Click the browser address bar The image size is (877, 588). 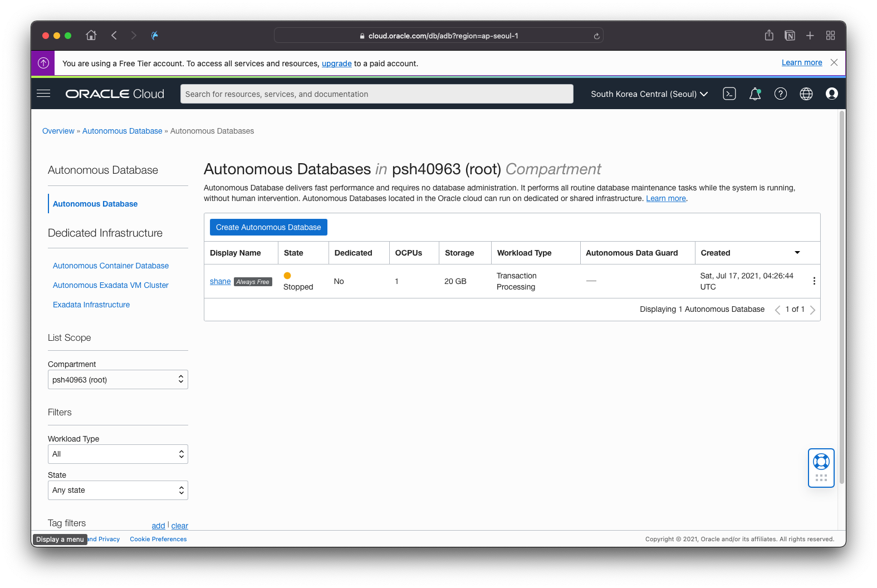point(439,36)
